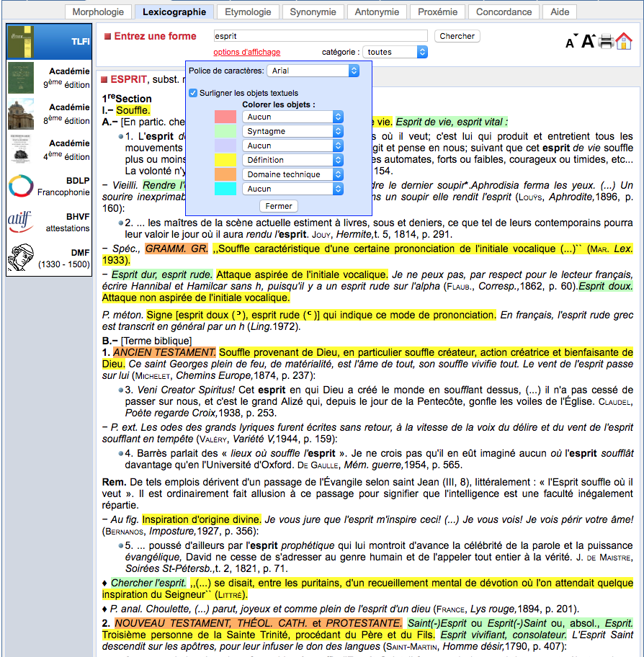Click the Chercher button

pyautogui.click(x=457, y=36)
